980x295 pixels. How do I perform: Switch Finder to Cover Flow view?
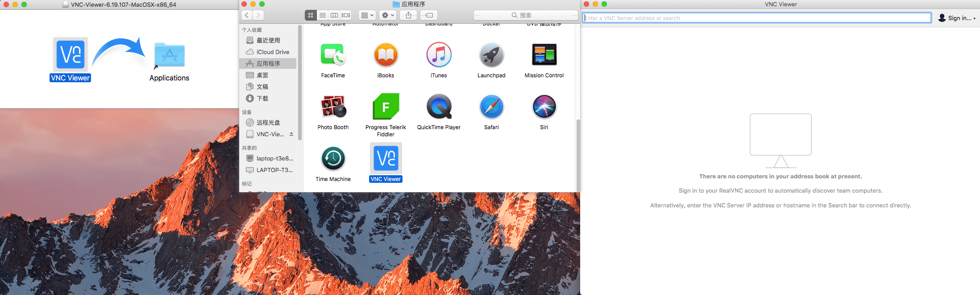346,15
